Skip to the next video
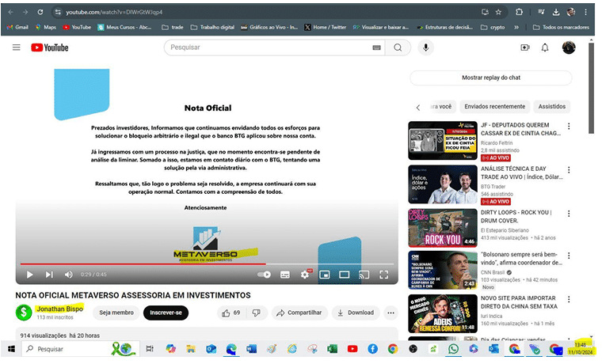This screenshot has width=602, height=364. [49, 275]
